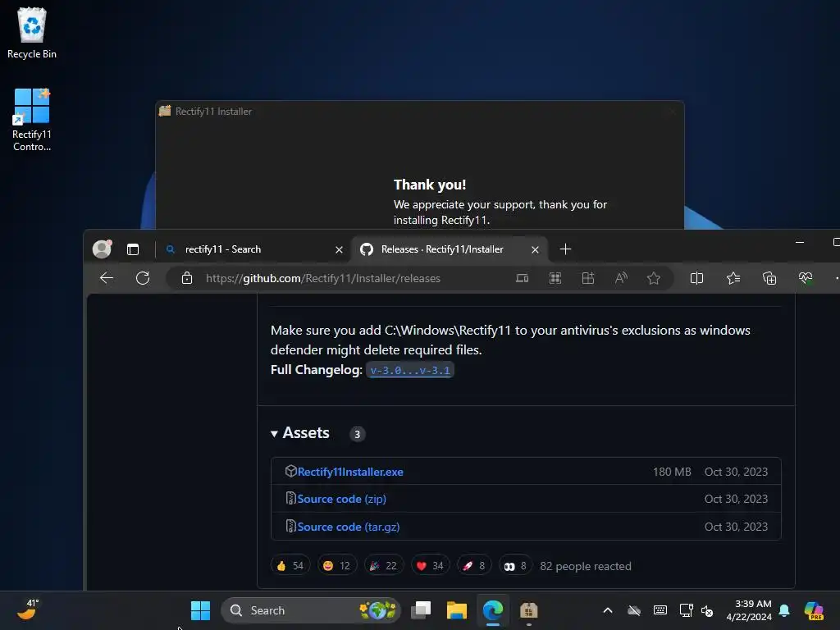Image resolution: width=840 pixels, height=630 pixels.
Task: Open the Windows Start menu
Action: [200, 610]
